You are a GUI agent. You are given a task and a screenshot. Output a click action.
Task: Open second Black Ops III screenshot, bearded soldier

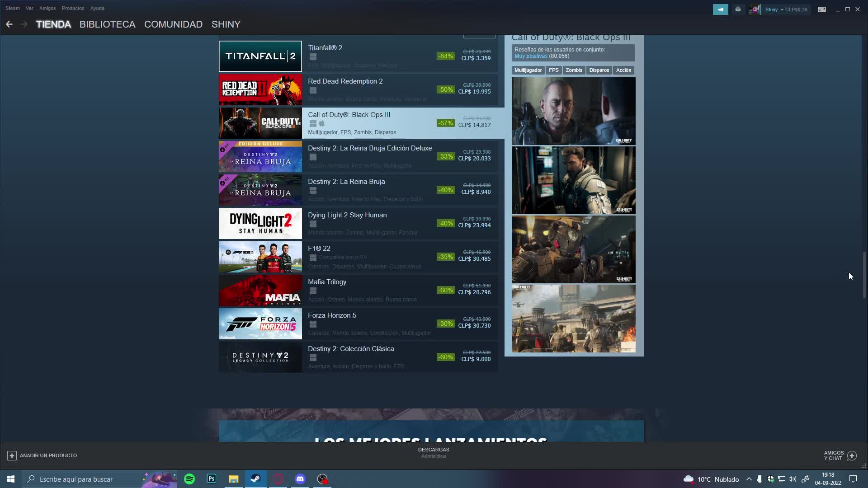573,180
